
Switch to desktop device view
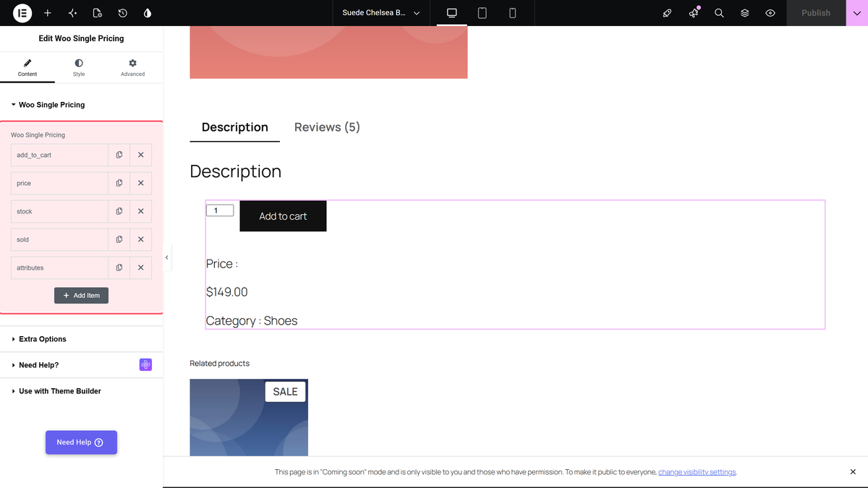[x=452, y=13]
